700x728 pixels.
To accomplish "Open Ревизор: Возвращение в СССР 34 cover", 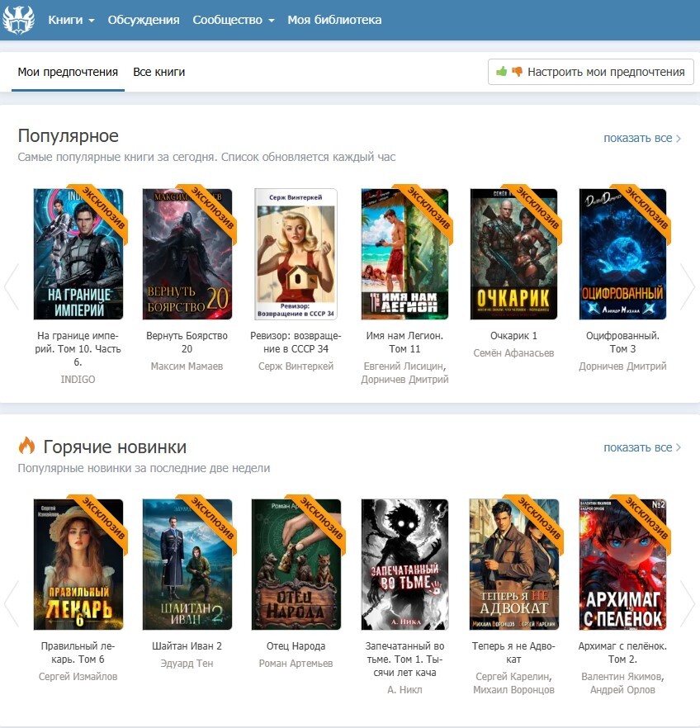I will tap(296, 254).
